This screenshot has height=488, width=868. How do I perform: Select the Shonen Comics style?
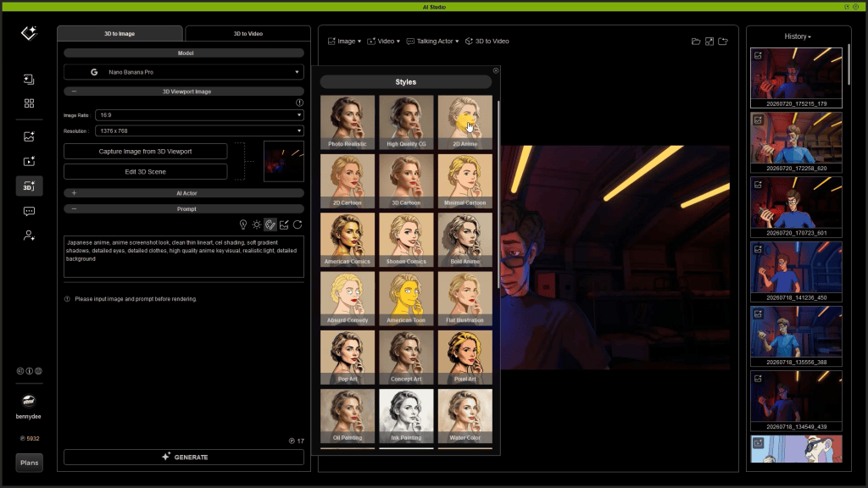pyautogui.click(x=406, y=240)
